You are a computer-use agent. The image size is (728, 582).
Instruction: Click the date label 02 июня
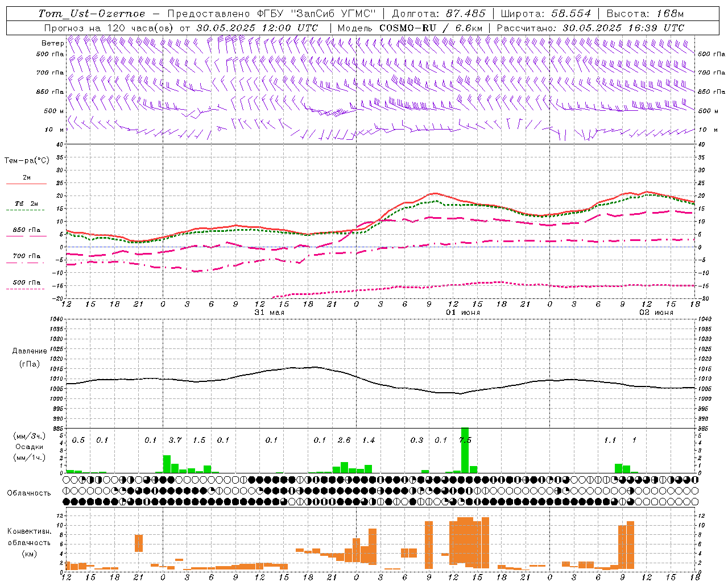[x=656, y=313]
